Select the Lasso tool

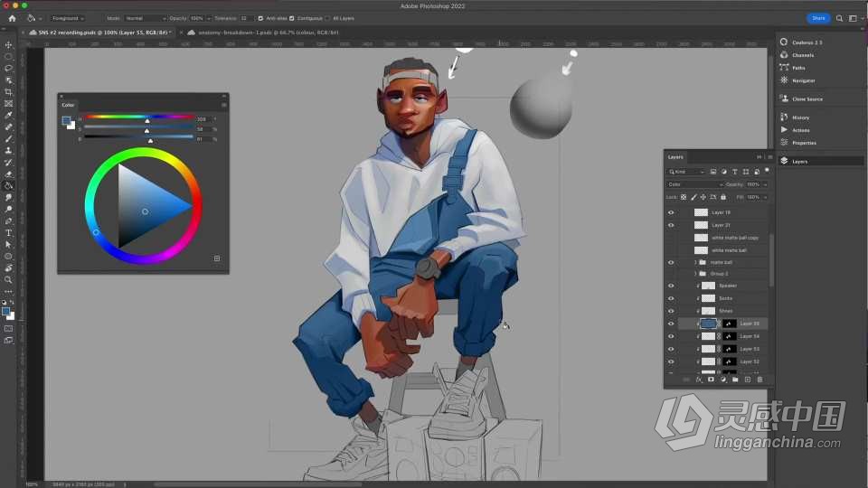point(8,68)
